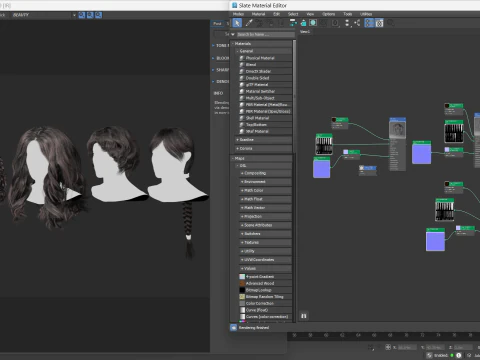The width and height of the screenshot is (480, 360).
Task: Open the View menu
Action: (310, 14)
